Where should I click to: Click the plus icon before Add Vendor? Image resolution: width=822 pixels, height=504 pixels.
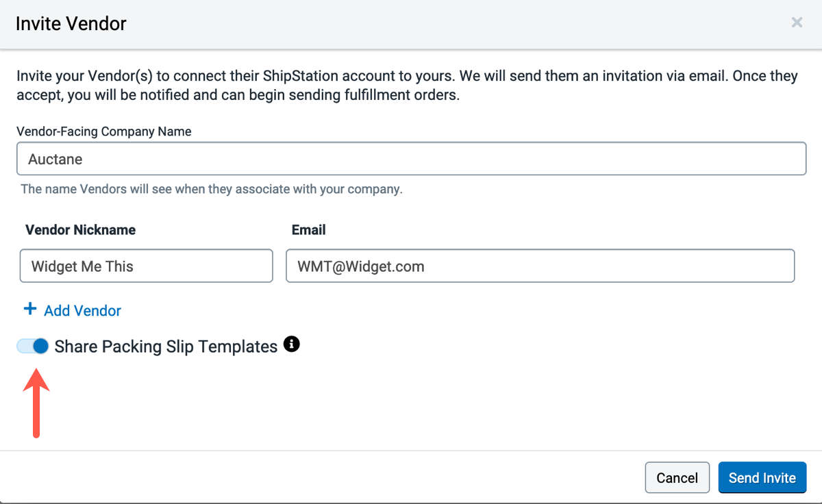click(30, 310)
